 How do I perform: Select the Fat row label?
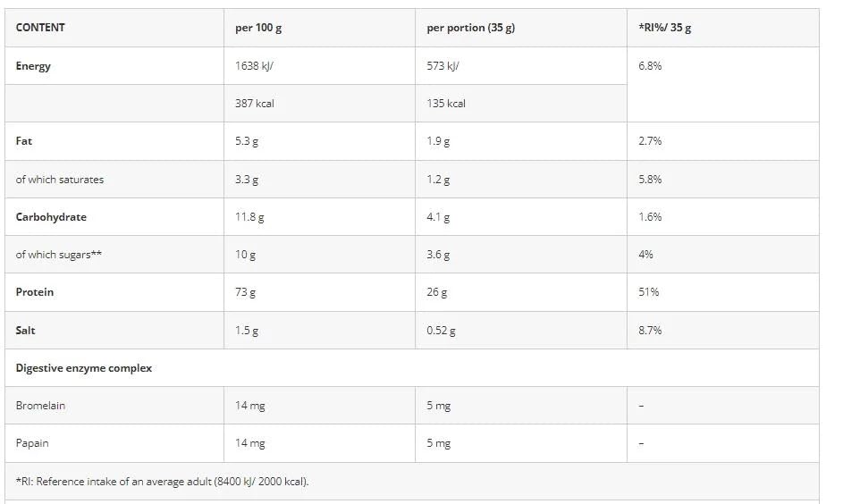click(x=24, y=141)
